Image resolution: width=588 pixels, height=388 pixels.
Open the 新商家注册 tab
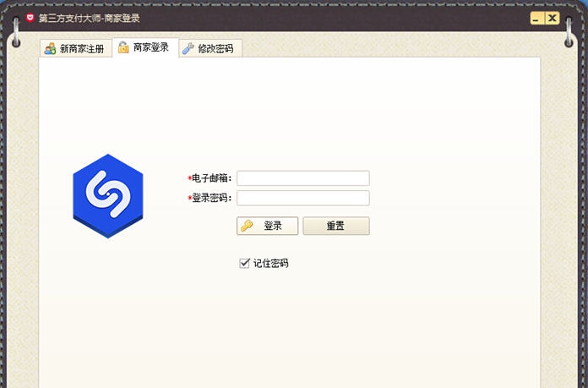point(75,48)
